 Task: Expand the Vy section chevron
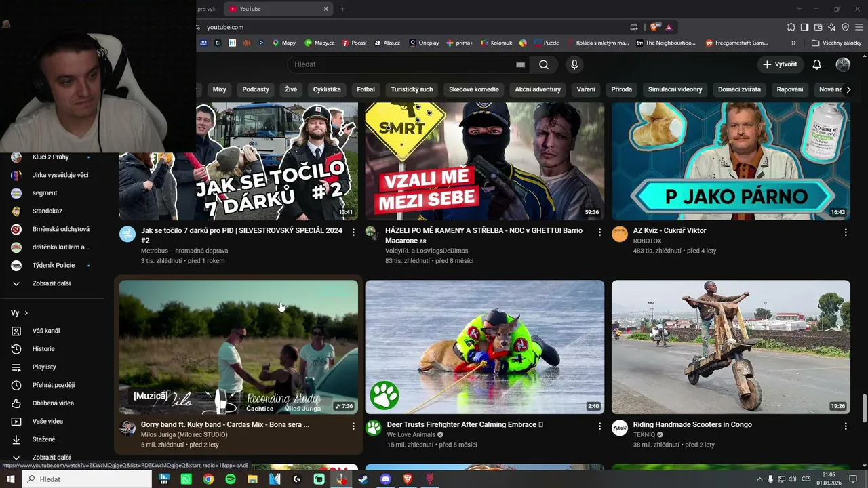point(26,313)
